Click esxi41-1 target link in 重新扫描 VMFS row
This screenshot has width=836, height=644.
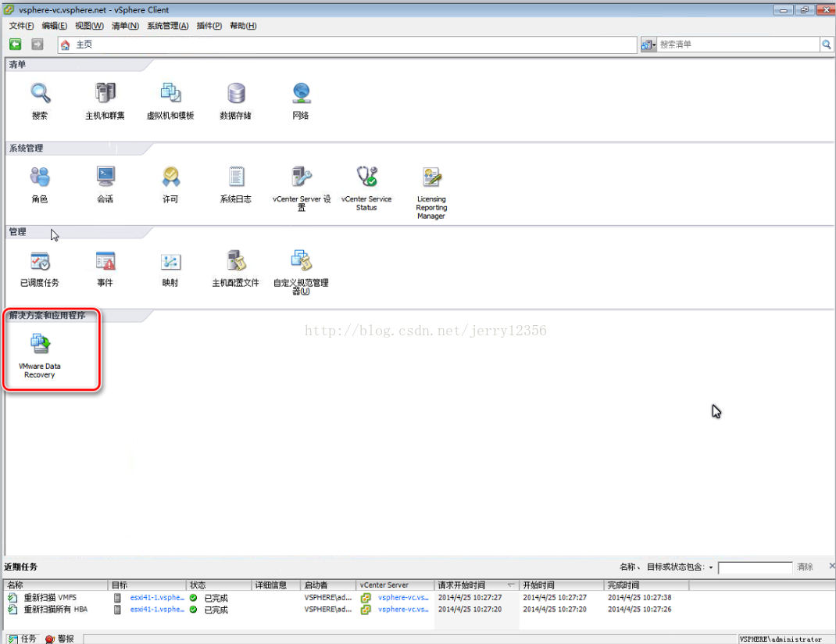click(x=157, y=598)
